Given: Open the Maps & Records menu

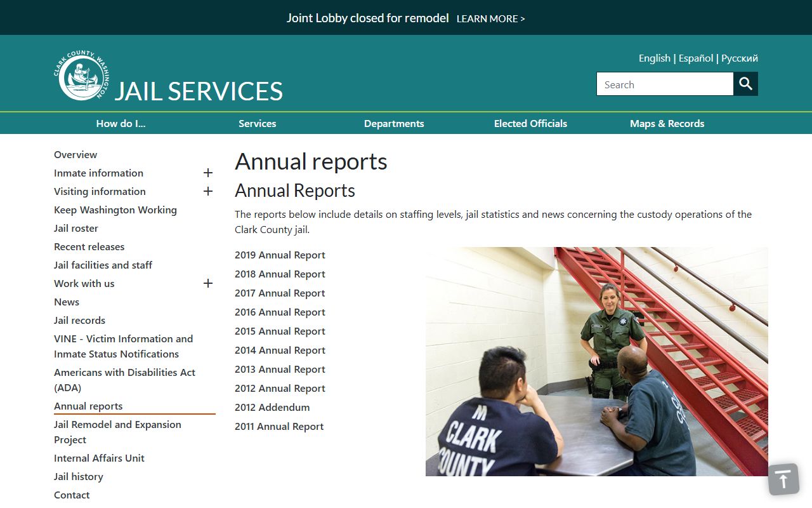Looking at the screenshot, I should pyautogui.click(x=667, y=123).
